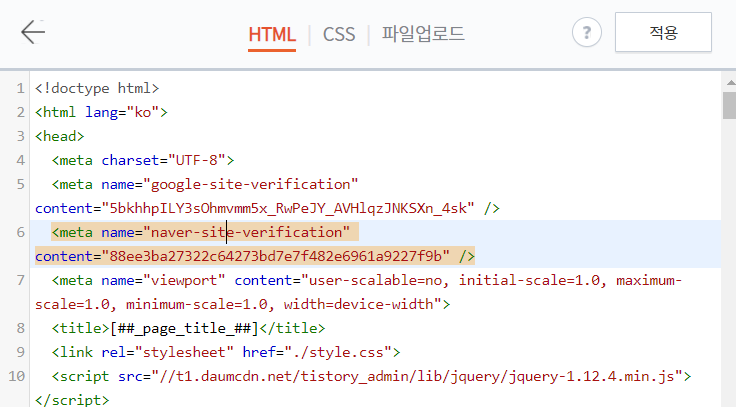
Task: Click the rel="stylesheet" attribute
Action: [168, 352]
